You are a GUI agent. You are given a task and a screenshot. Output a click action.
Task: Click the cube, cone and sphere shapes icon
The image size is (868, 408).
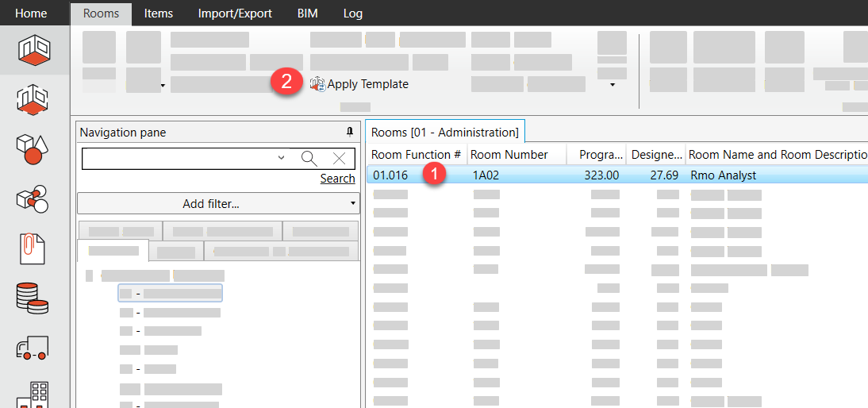[x=33, y=149]
